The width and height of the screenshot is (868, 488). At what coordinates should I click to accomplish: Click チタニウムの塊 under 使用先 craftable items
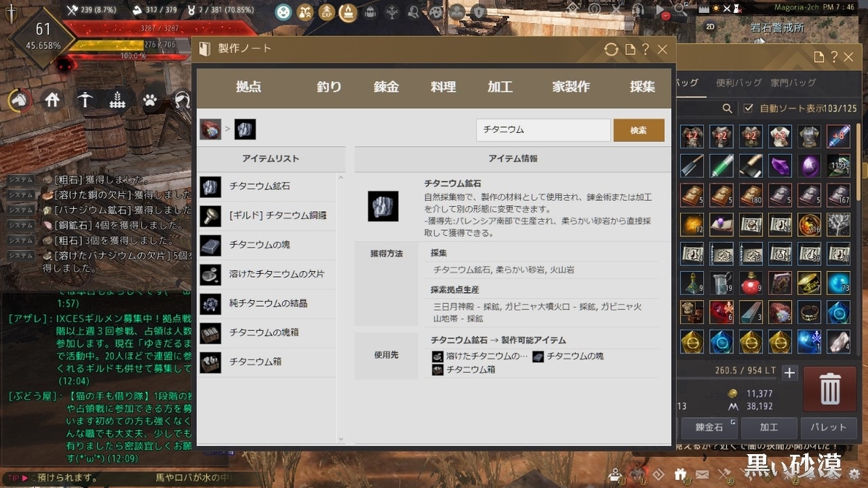click(x=569, y=356)
